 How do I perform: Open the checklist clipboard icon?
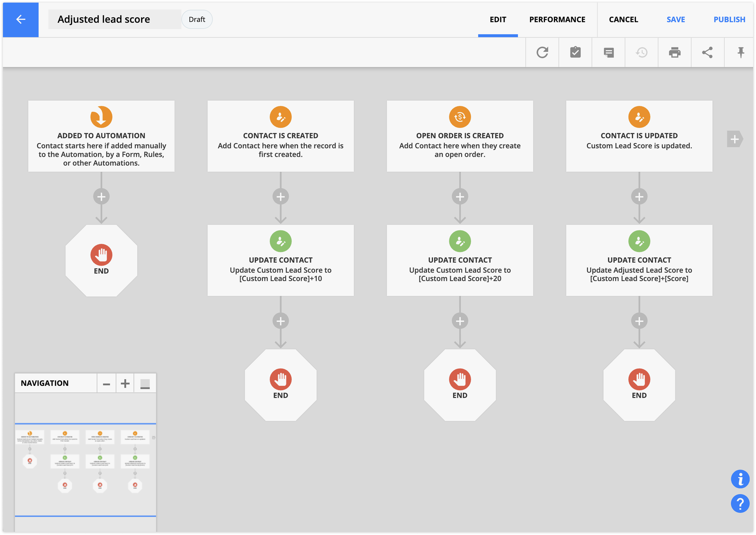[575, 52]
